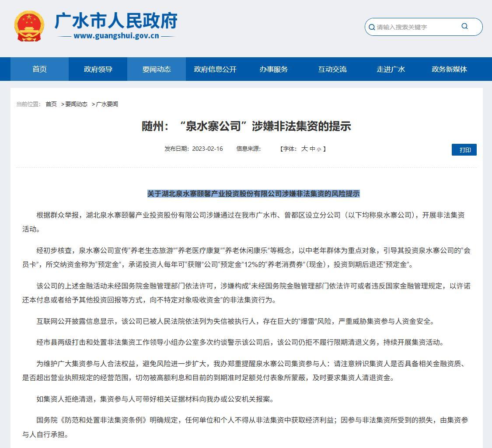This screenshot has width=492, height=448.
Task: Click the www.guangshui.gov.cn site URL text
Action: (116, 36)
